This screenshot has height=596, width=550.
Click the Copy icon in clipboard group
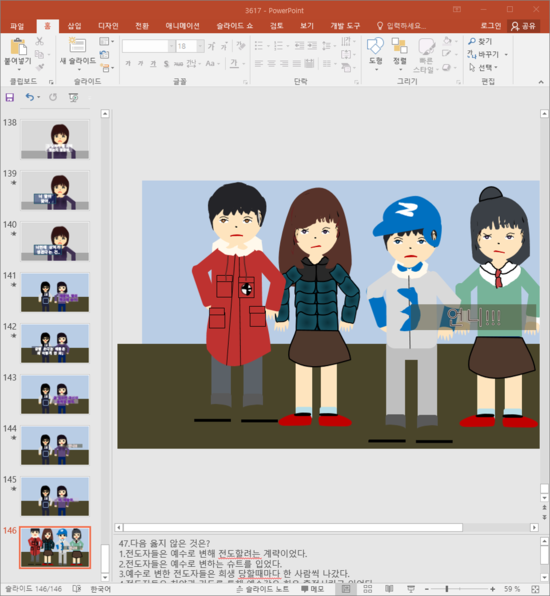39,54
